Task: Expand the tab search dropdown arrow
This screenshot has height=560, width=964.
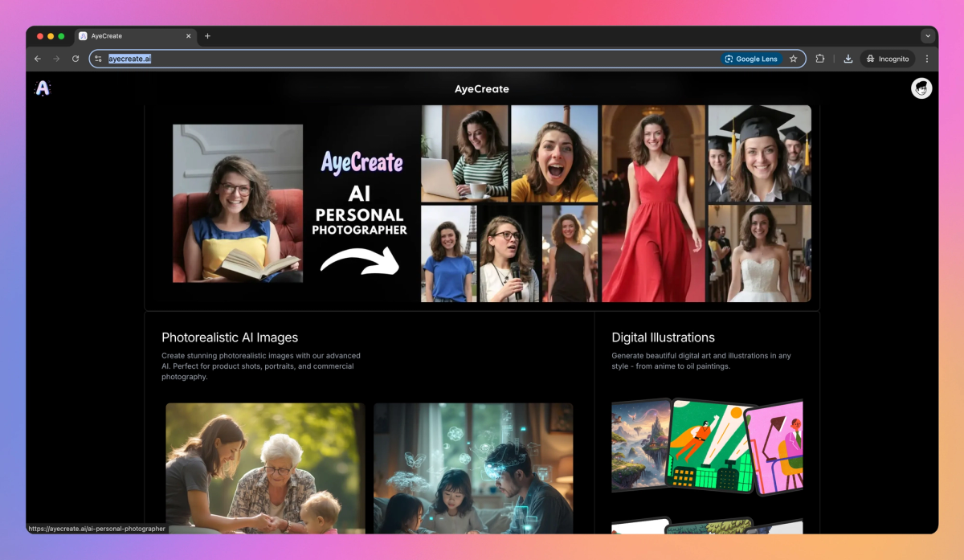Action: pyautogui.click(x=928, y=36)
